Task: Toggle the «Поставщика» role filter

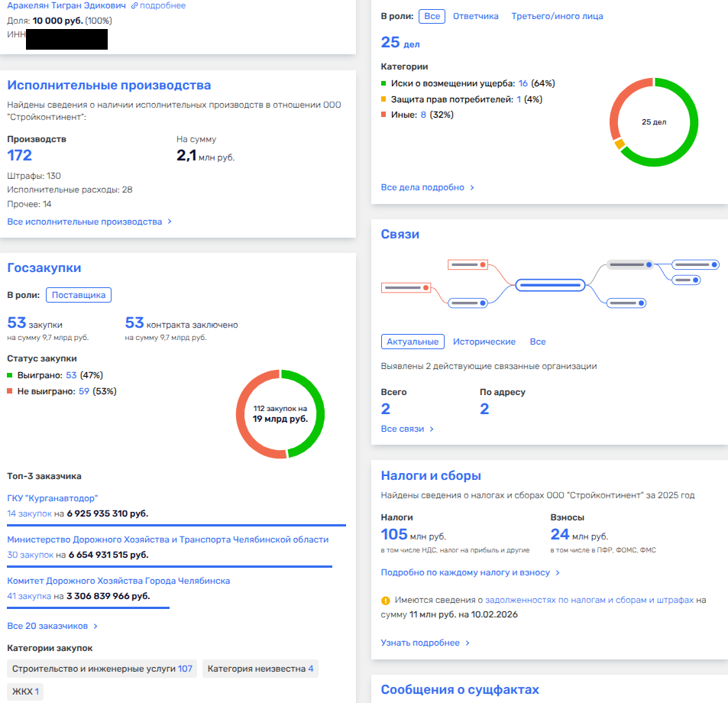Action: (79, 295)
